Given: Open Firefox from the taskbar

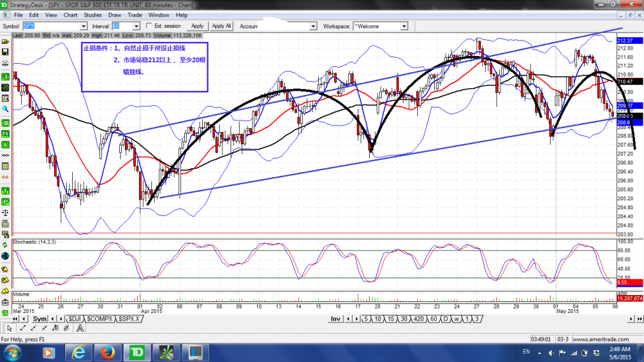Looking at the screenshot, I should (x=107, y=352).
